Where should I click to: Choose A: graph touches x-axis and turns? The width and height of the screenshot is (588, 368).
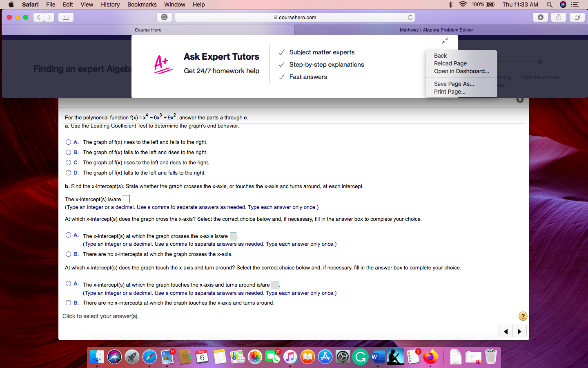[x=68, y=284]
